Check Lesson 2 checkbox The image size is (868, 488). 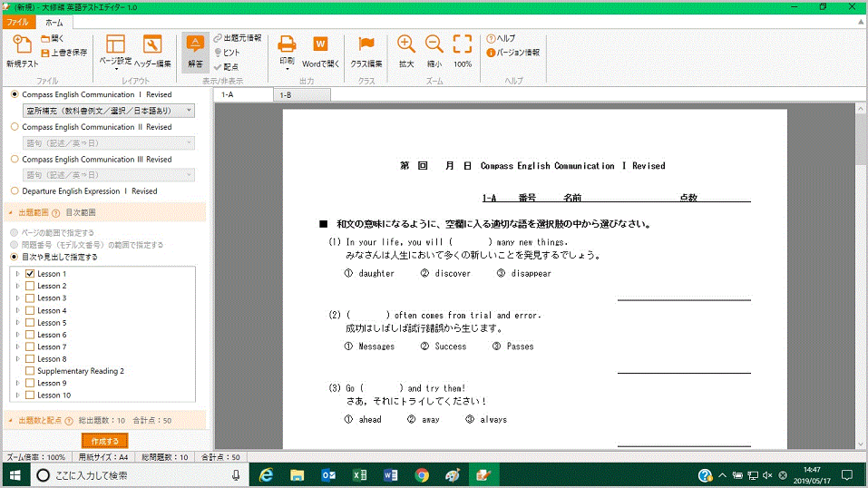[x=30, y=286]
